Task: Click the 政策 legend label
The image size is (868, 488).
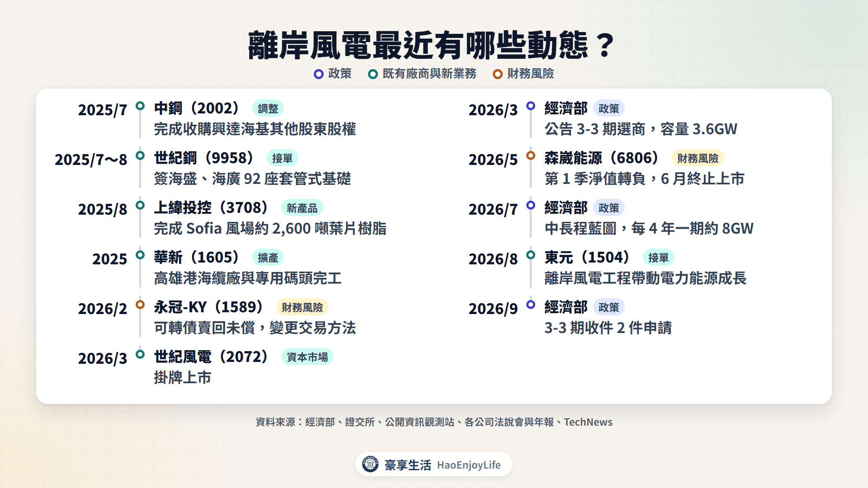Action: [x=340, y=74]
